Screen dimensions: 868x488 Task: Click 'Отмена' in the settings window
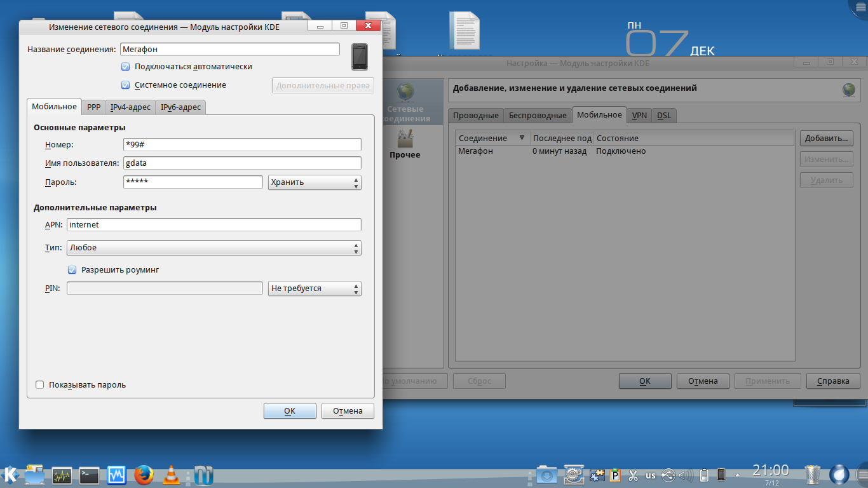pyautogui.click(x=703, y=381)
